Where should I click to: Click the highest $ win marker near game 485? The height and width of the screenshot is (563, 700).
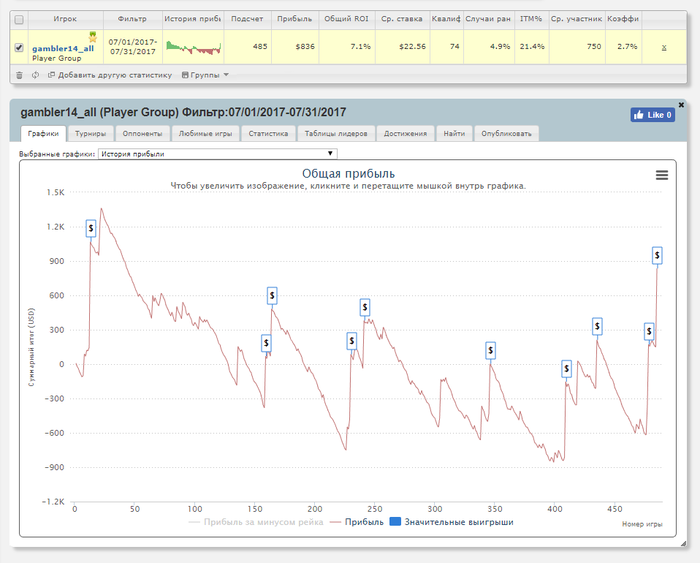click(657, 256)
